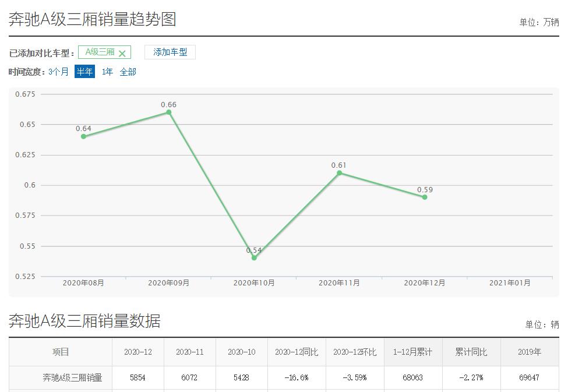Click the 奔驰A级三厢销量数据 heading
The width and height of the screenshot is (568, 392).
84,321
